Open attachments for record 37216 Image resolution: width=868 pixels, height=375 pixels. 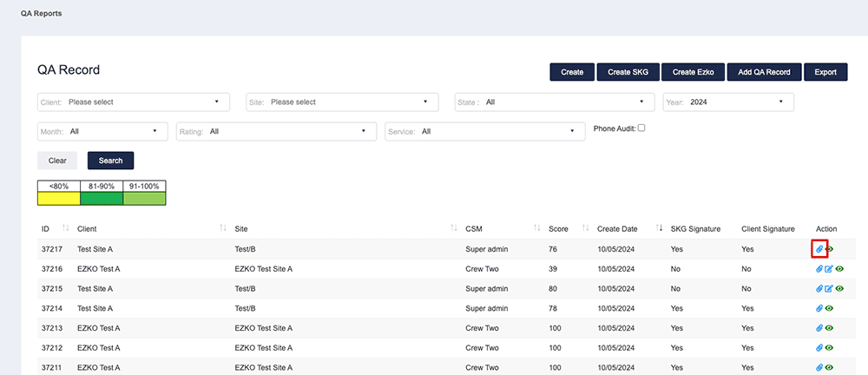point(819,269)
